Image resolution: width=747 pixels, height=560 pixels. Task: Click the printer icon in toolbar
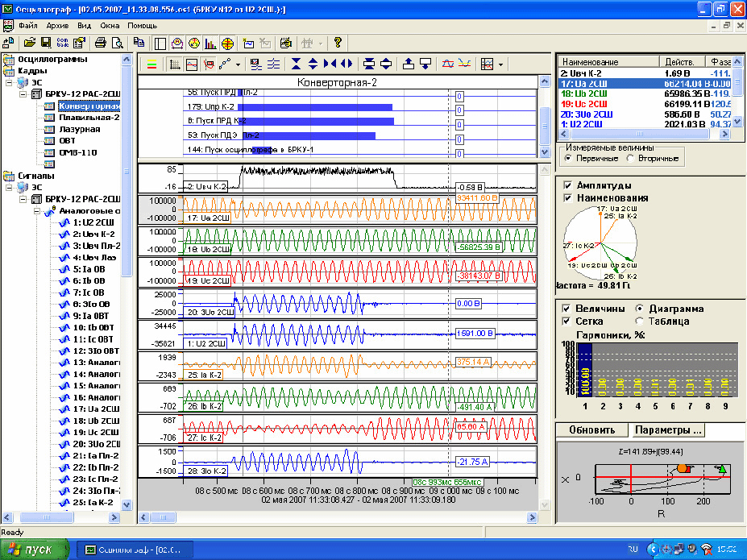[x=100, y=43]
